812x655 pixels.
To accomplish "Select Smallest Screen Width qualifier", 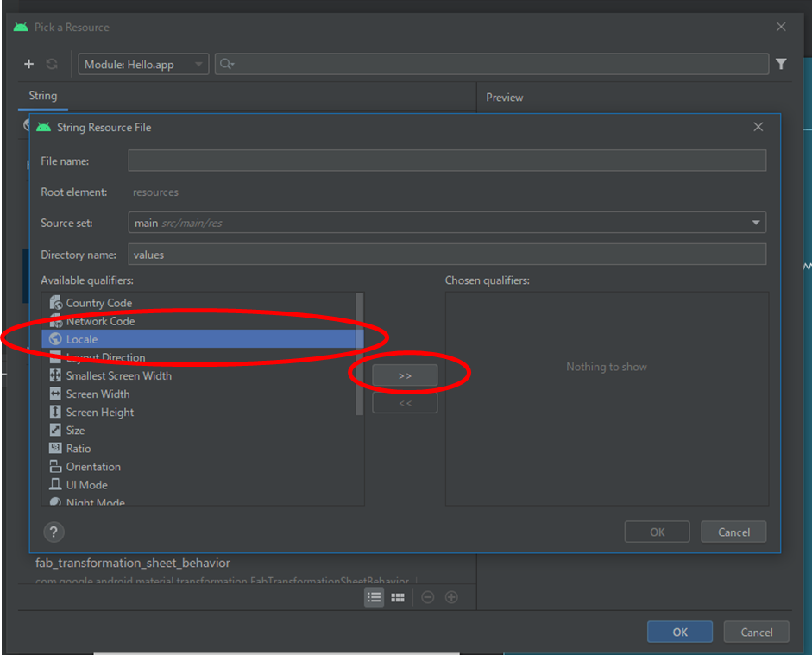I will (x=198, y=376).
